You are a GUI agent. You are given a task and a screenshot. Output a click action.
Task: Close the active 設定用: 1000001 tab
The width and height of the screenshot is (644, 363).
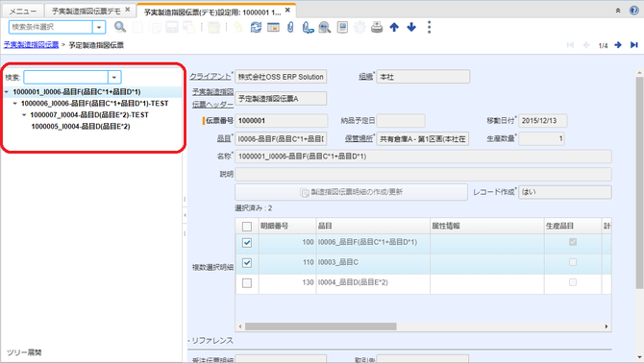tap(287, 10)
